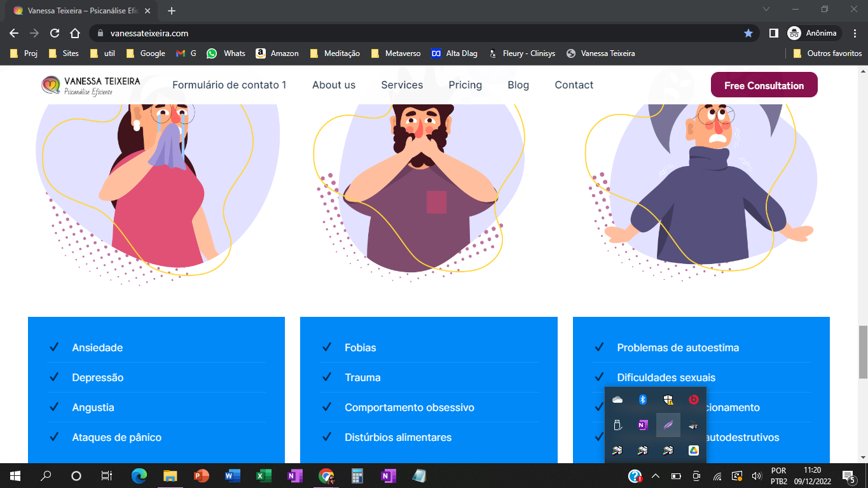Launch Microsoft Edge from the taskbar
Screen dimensions: 868x488
pyautogui.click(x=139, y=475)
